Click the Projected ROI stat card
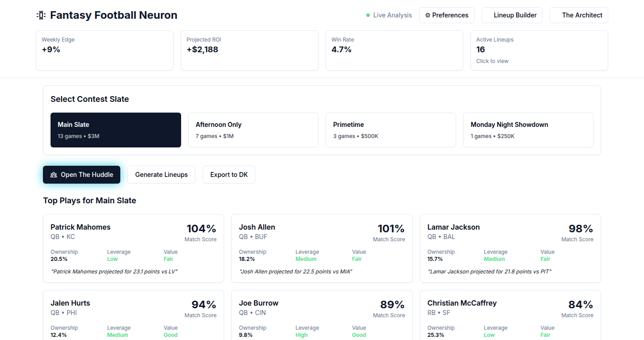This screenshot has width=644, height=340. pyautogui.click(x=250, y=50)
